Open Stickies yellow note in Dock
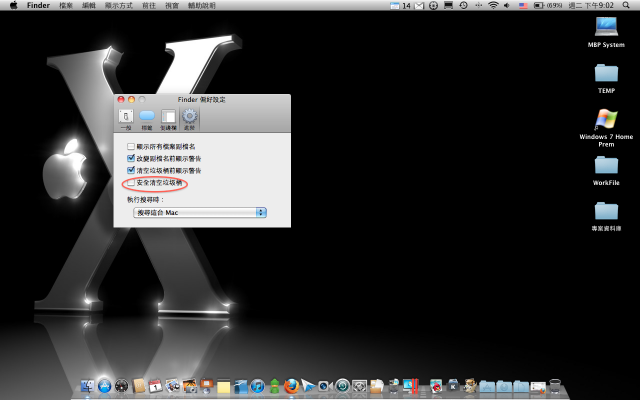 (224, 387)
